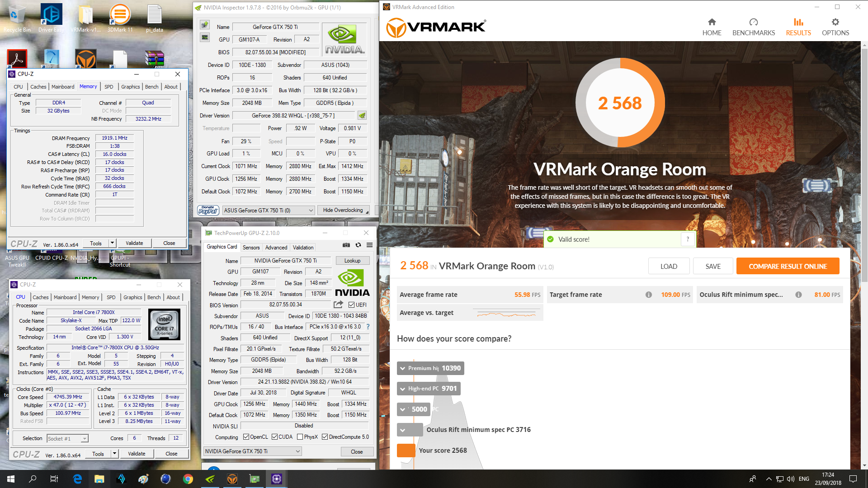The height and width of the screenshot is (488, 868).
Task: Open Tools dropdown arrow in upper CPU-Z
Action: click(112, 243)
